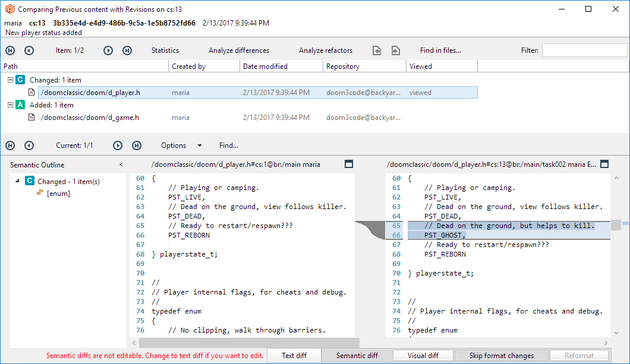Toggle Skip format changes
Screen dimensions: 630x364
pos(502,356)
